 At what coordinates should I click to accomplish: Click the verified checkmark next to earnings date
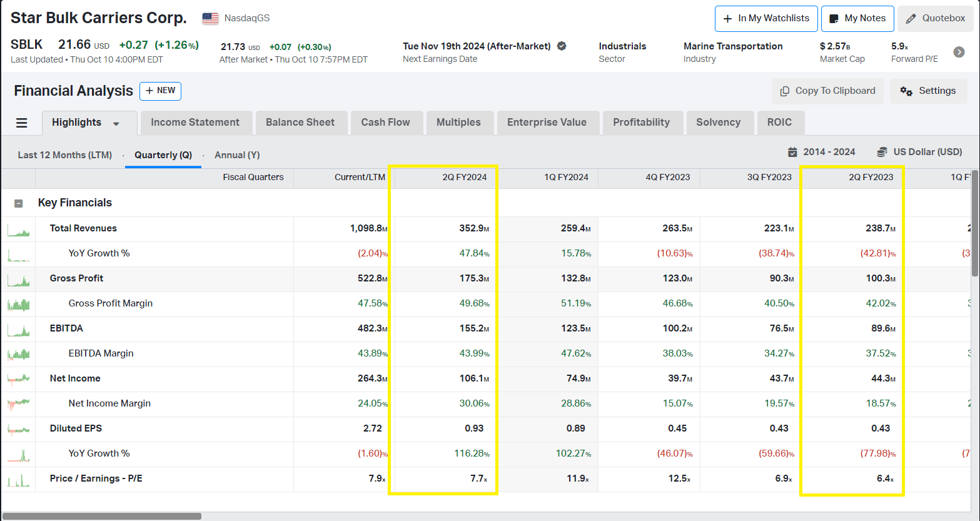pos(562,46)
